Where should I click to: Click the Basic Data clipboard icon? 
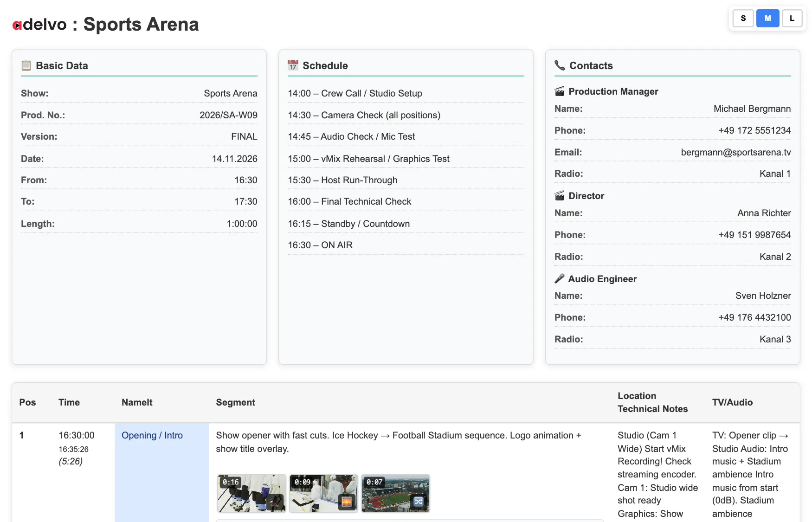[x=26, y=65]
